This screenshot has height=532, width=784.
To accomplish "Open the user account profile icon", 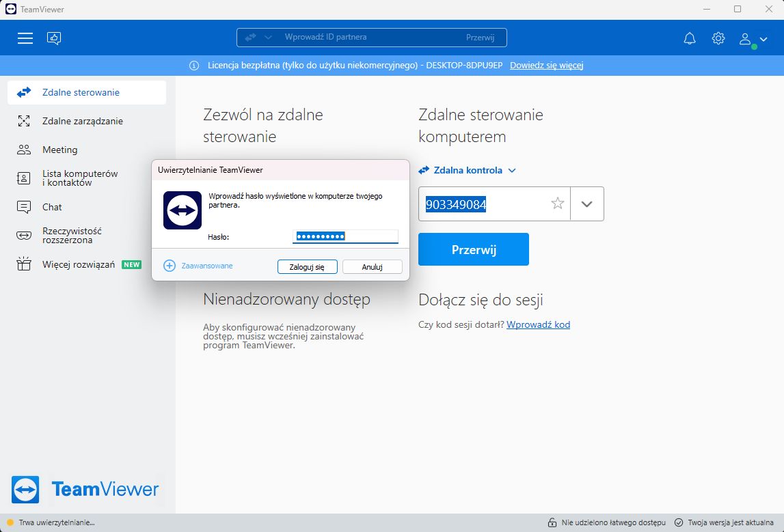I will point(745,38).
